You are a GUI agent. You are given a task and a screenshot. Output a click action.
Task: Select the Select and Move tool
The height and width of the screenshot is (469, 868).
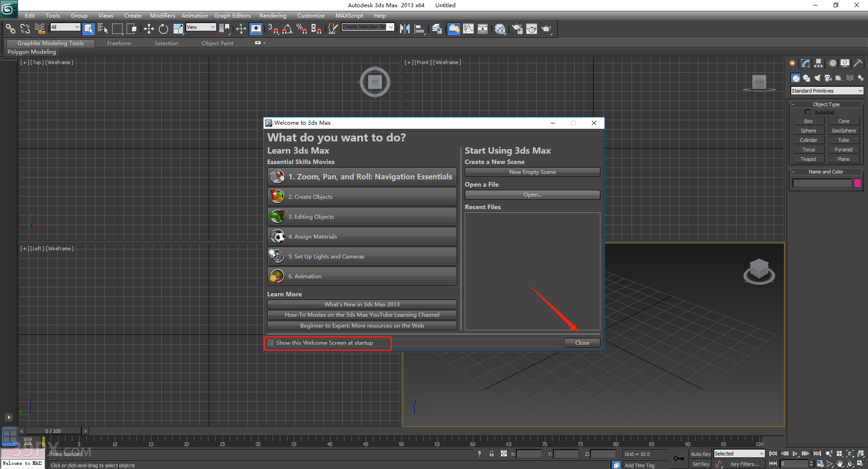(x=149, y=29)
